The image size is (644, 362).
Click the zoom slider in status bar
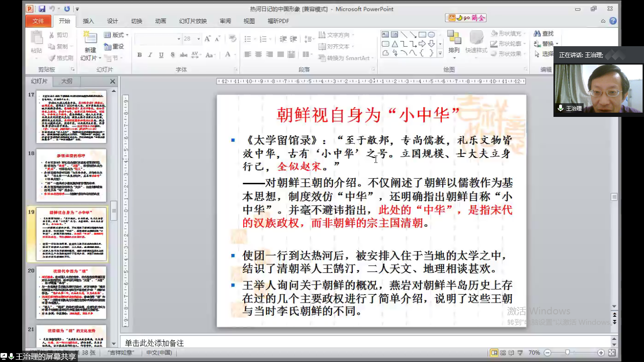pos(568,353)
